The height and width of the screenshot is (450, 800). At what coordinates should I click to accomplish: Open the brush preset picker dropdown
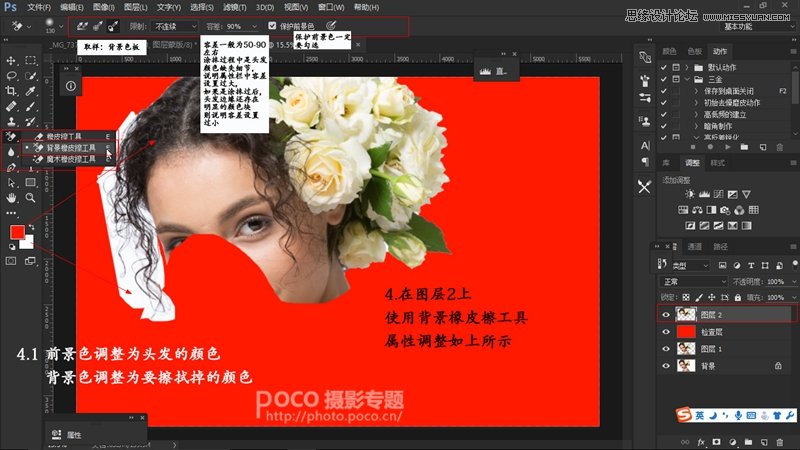point(61,26)
